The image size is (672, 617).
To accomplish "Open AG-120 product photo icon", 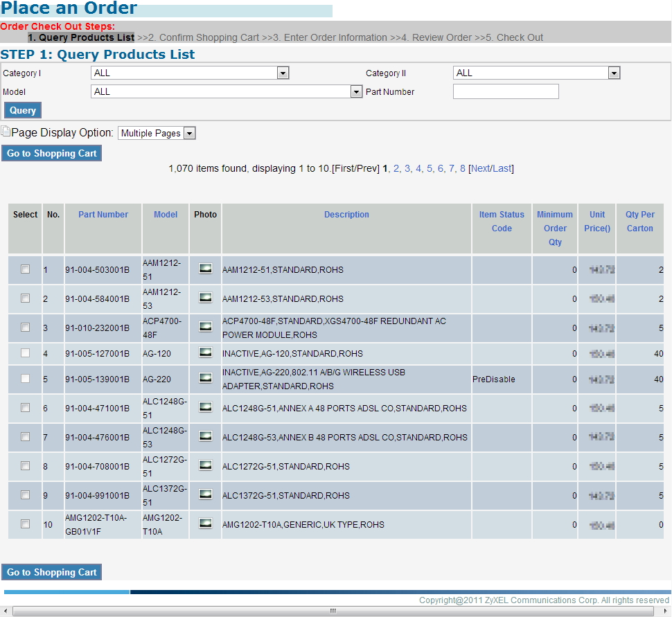I will click(205, 352).
